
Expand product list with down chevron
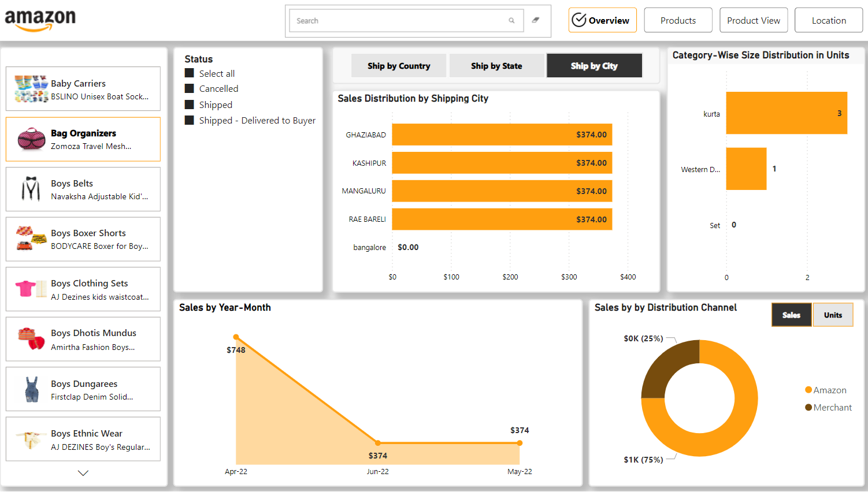point(83,473)
